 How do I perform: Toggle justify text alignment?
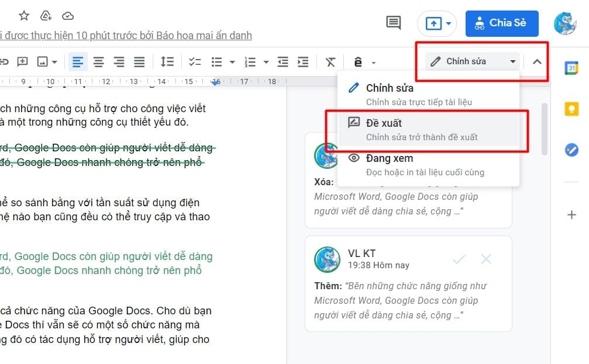139,62
